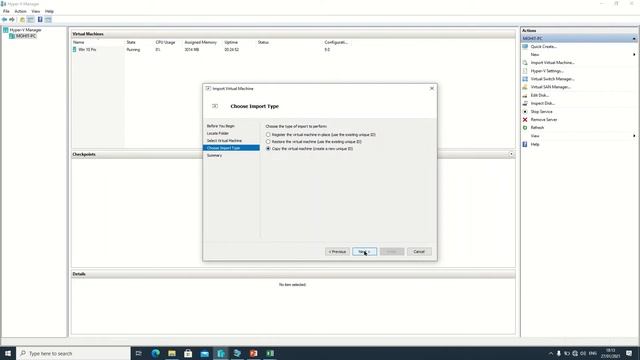Expand the New submenu arrow in Actions
Screen dimensions: 640x360
tap(634, 54)
